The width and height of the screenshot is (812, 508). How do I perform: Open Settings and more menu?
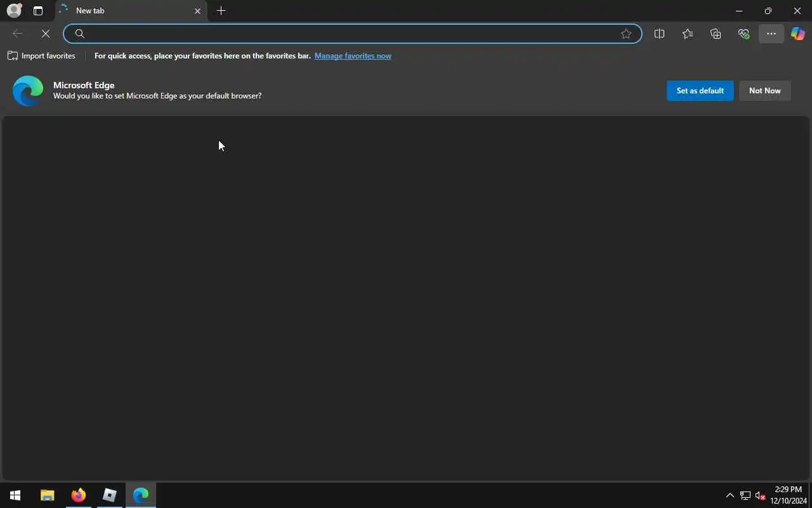point(771,34)
